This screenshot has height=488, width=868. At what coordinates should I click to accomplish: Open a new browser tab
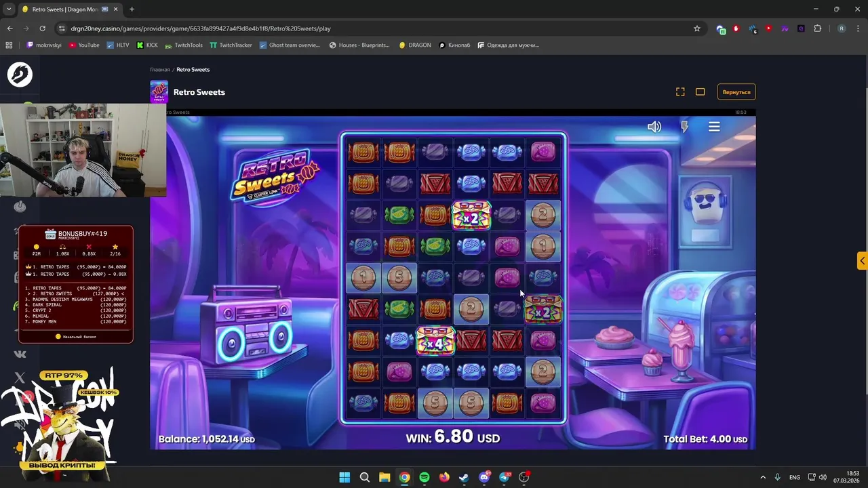pyautogui.click(x=132, y=9)
